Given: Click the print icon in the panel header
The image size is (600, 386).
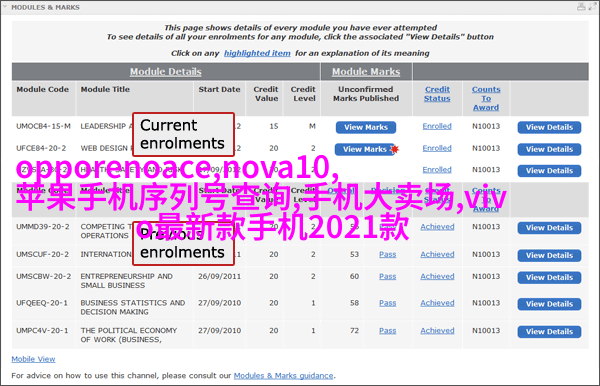Looking at the screenshot, I should [581, 7].
